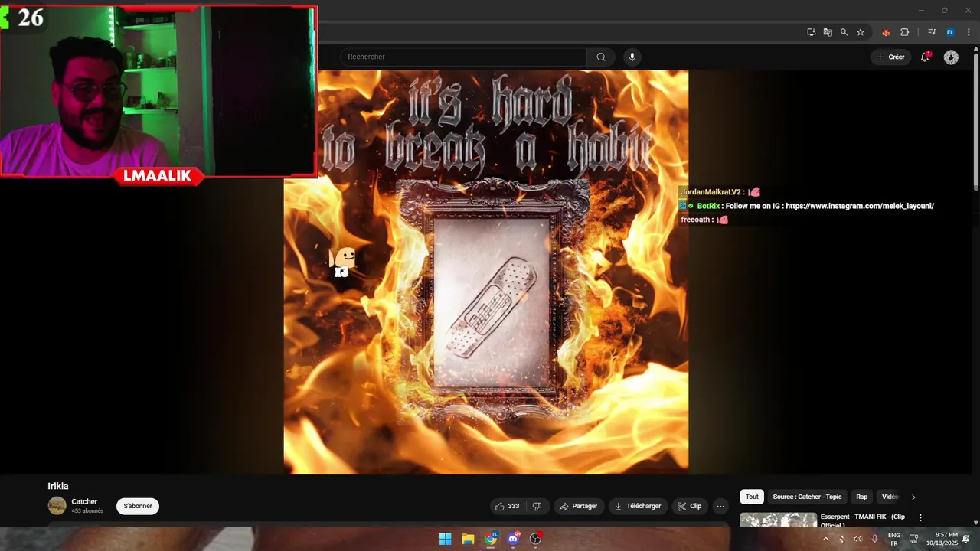Click the Chrome install app icon
The image size is (980, 551).
(812, 32)
